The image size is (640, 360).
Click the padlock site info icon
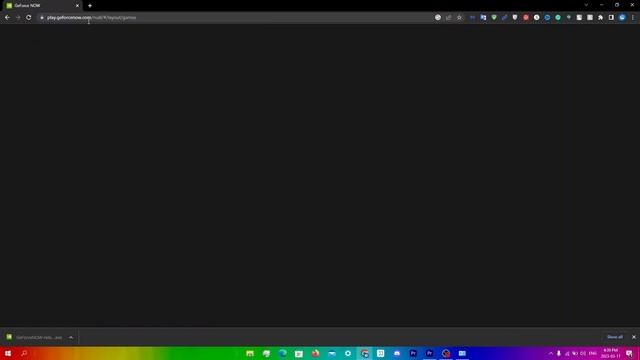click(x=42, y=18)
